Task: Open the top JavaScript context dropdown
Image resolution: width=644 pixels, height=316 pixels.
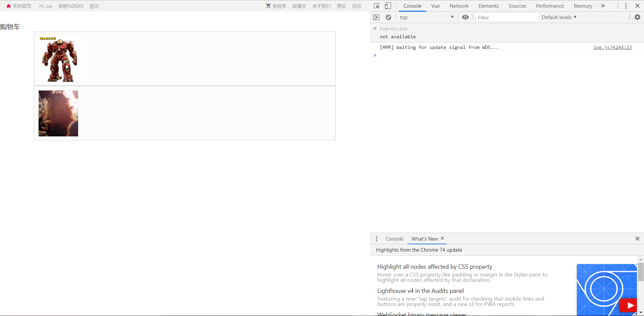Action: 427,17
